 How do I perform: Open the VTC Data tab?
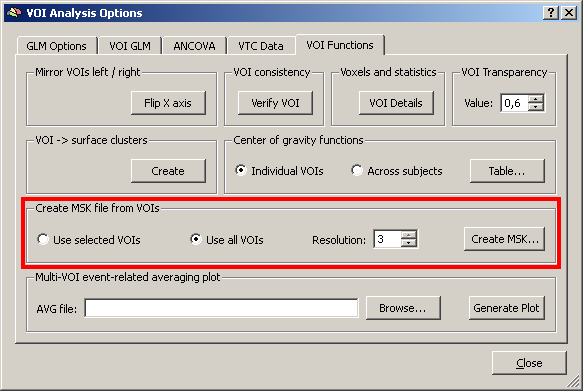261,46
